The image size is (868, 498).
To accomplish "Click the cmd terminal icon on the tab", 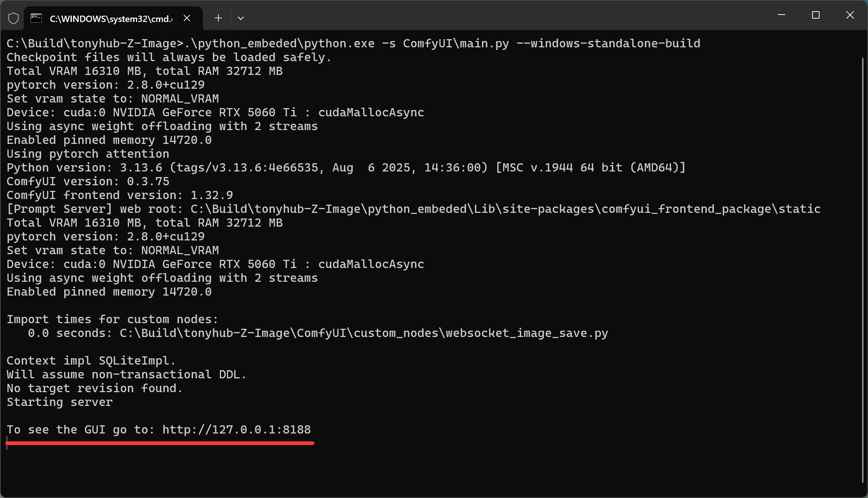I will click(36, 18).
